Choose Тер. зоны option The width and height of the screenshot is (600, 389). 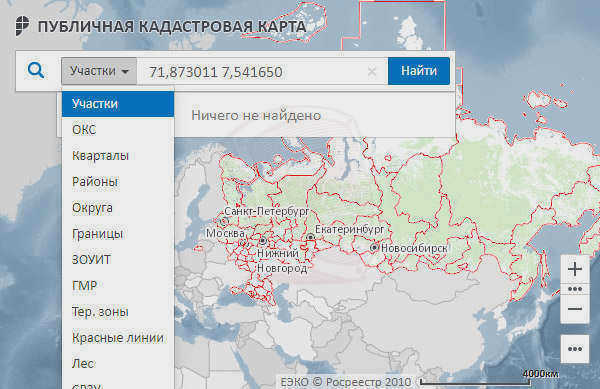pos(118,312)
